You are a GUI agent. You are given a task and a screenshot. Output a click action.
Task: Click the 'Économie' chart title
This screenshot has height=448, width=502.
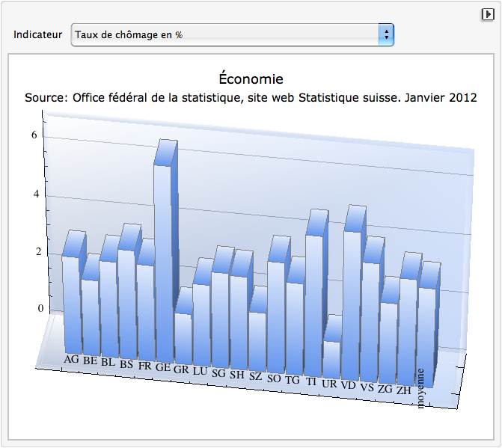click(x=251, y=79)
